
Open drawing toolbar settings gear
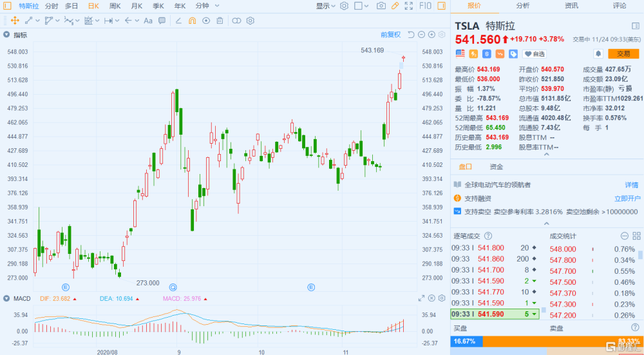tap(251, 21)
